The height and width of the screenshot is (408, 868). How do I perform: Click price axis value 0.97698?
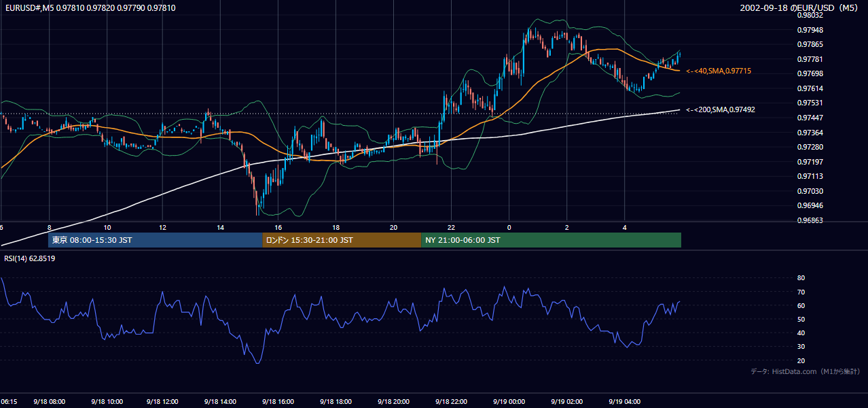(810, 73)
